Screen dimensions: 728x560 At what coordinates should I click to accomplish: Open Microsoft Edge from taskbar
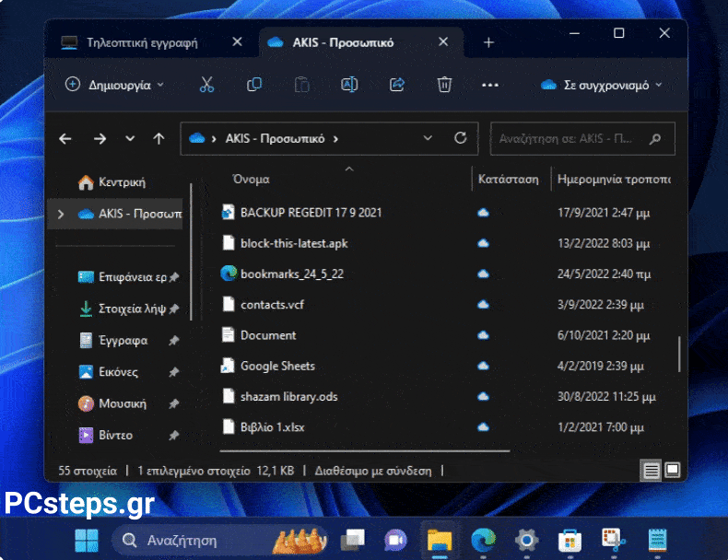point(483,540)
